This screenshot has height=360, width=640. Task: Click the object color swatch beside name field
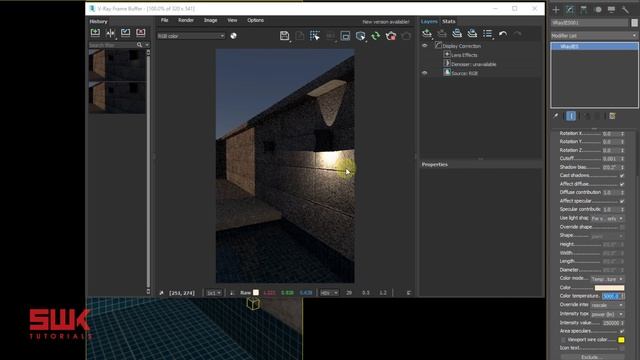coord(635,23)
